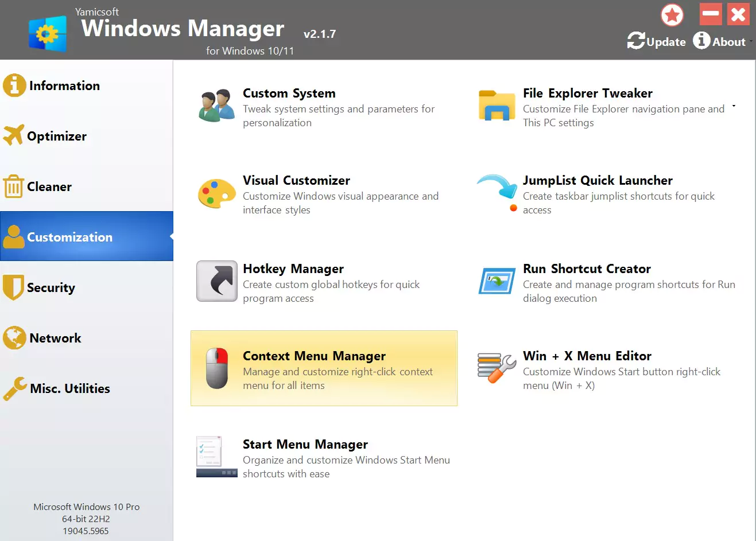
Task: Launch File Explorer Tweaker by its title
Action: click(x=588, y=93)
